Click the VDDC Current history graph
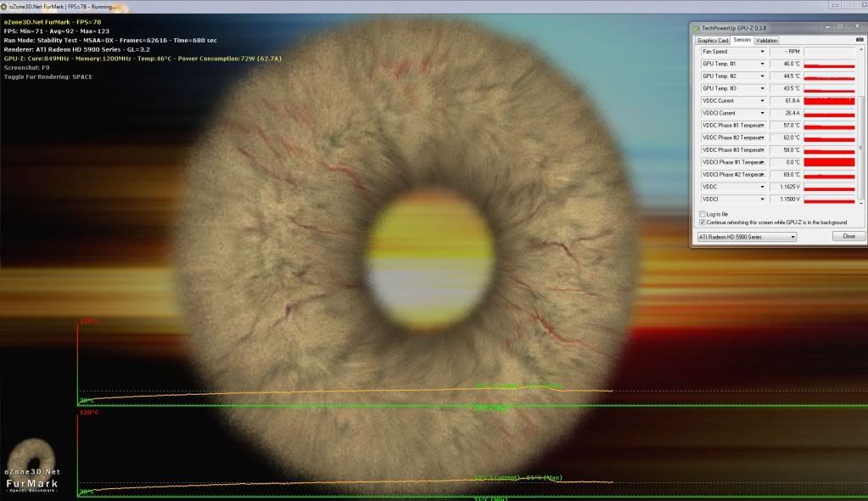The height and width of the screenshot is (501, 868). tap(829, 101)
